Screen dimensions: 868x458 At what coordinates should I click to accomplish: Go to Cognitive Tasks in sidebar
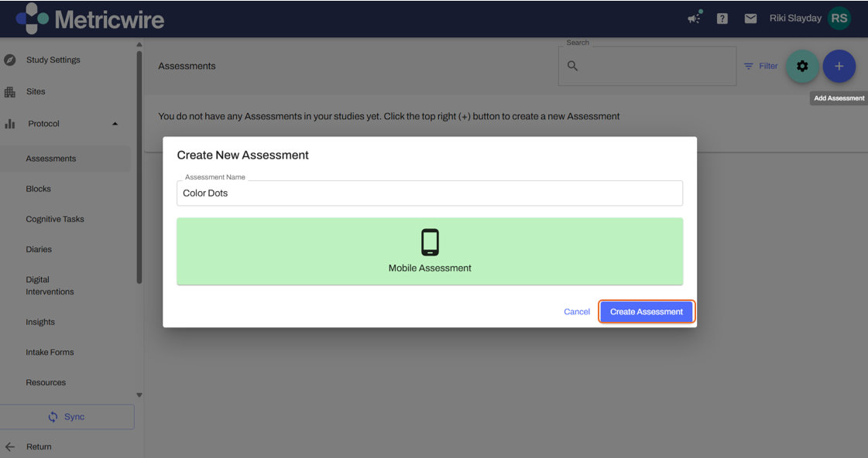(x=55, y=219)
